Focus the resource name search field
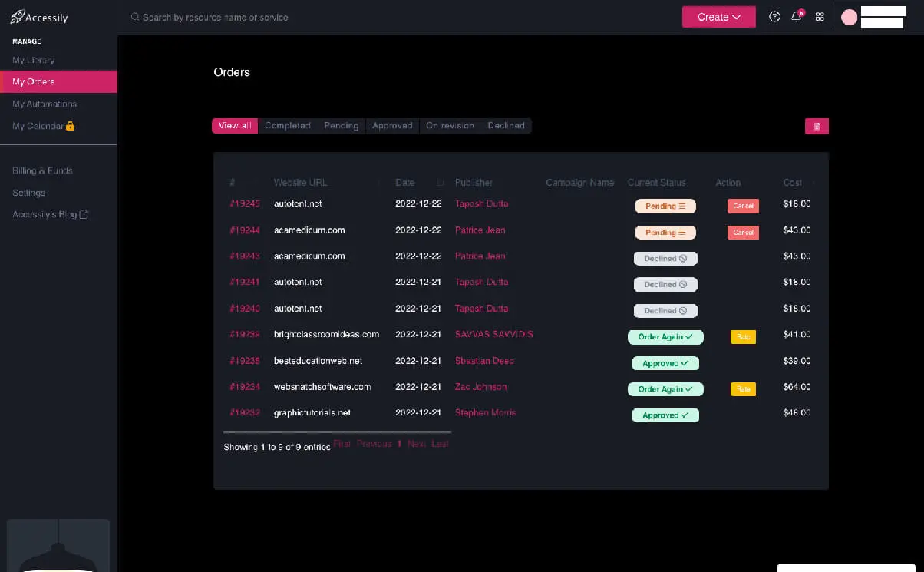This screenshot has width=924, height=572. point(215,17)
